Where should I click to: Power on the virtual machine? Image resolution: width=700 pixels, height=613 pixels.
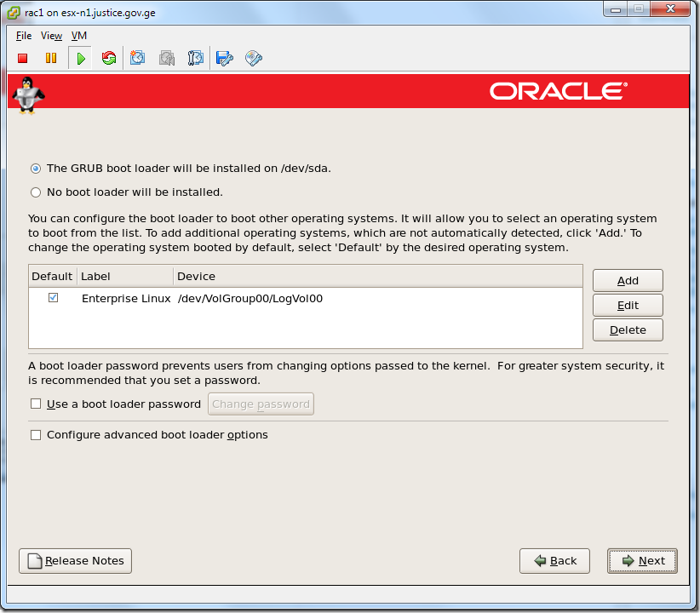tap(79, 58)
